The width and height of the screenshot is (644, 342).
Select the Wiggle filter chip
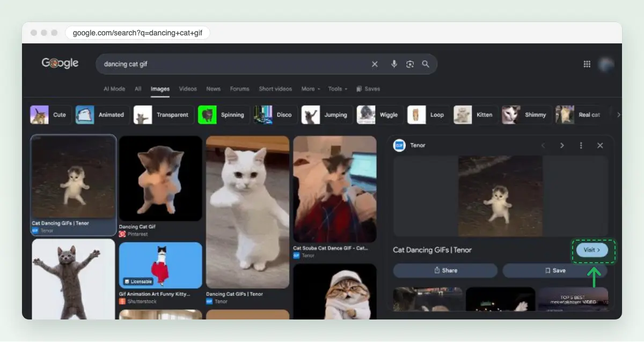380,115
